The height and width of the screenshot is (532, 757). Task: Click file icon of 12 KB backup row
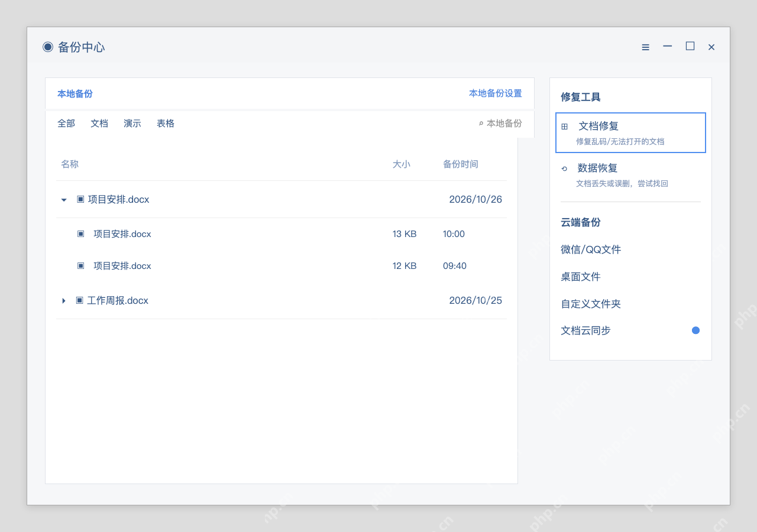(80, 265)
